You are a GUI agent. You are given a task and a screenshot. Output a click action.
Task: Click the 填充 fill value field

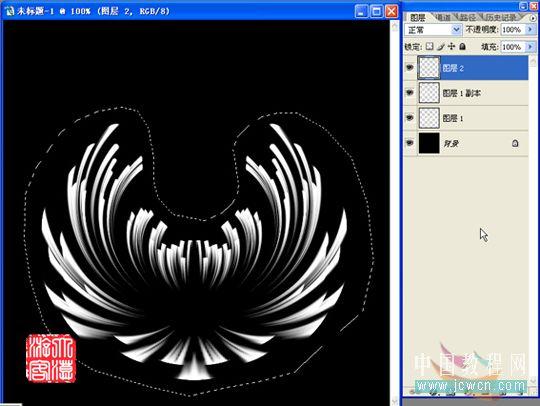[x=512, y=46]
